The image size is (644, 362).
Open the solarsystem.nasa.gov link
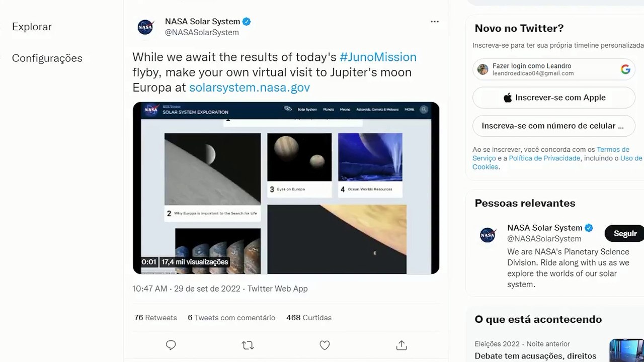point(250,87)
